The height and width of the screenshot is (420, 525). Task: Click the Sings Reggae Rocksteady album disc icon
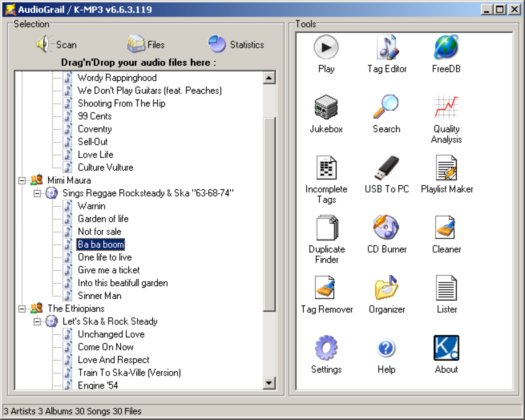[52, 193]
